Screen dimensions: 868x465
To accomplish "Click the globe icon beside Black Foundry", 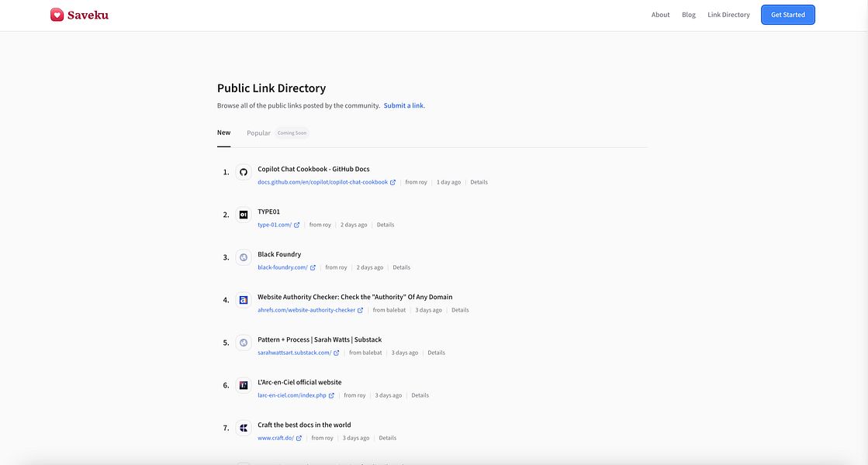I will pyautogui.click(x=244, y=257).
